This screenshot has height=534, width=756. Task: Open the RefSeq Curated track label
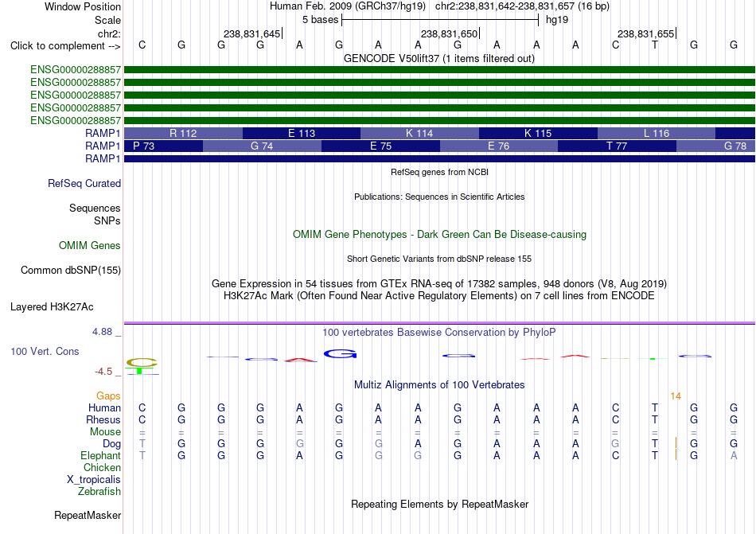(x=84, y=183)
